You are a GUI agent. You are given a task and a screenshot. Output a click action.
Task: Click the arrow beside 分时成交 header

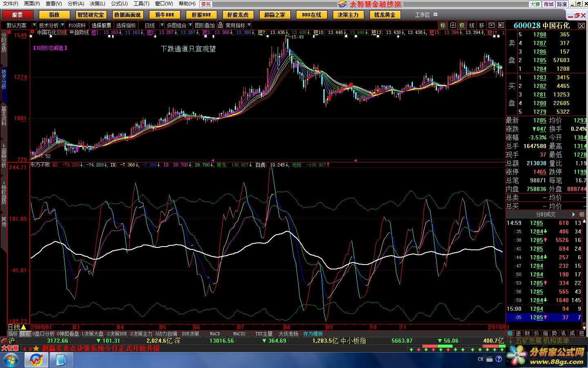[x=574, y=214]
